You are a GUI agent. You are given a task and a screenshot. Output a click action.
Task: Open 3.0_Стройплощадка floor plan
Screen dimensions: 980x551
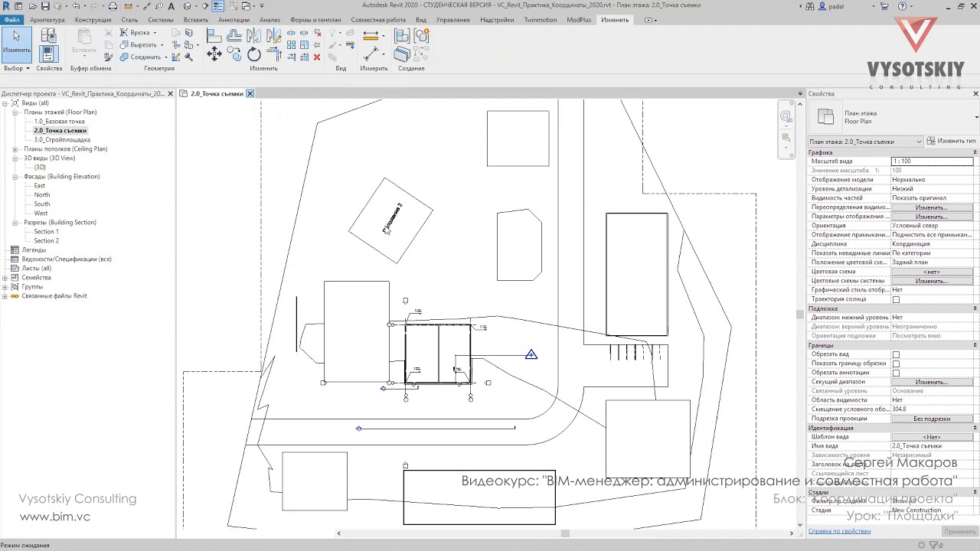tap(62, 140)
